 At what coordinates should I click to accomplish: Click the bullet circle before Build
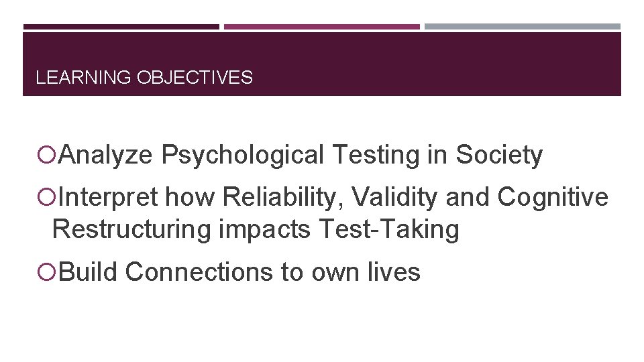point(46,273)
